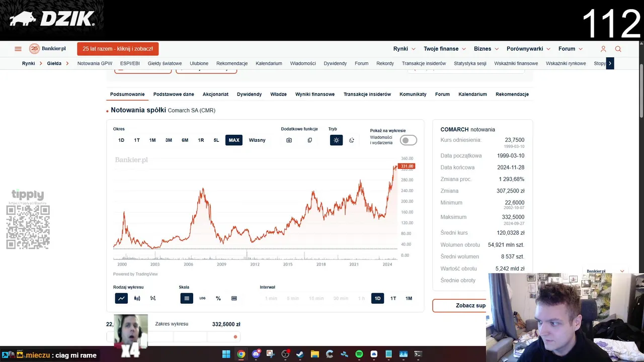Open Google Chrome from the taskbar
Screen dimensions: 644x362
click(241, 354)
